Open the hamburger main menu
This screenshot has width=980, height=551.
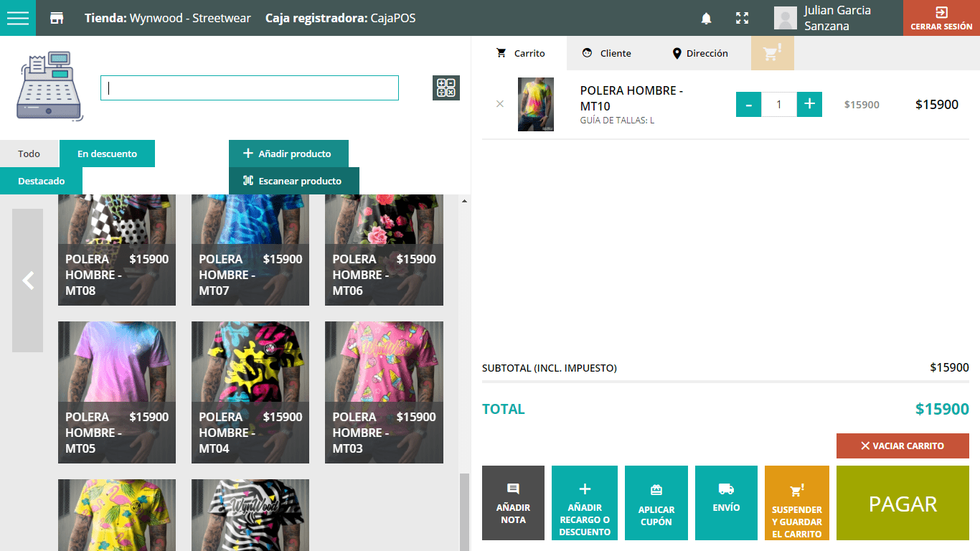point(17,18)
